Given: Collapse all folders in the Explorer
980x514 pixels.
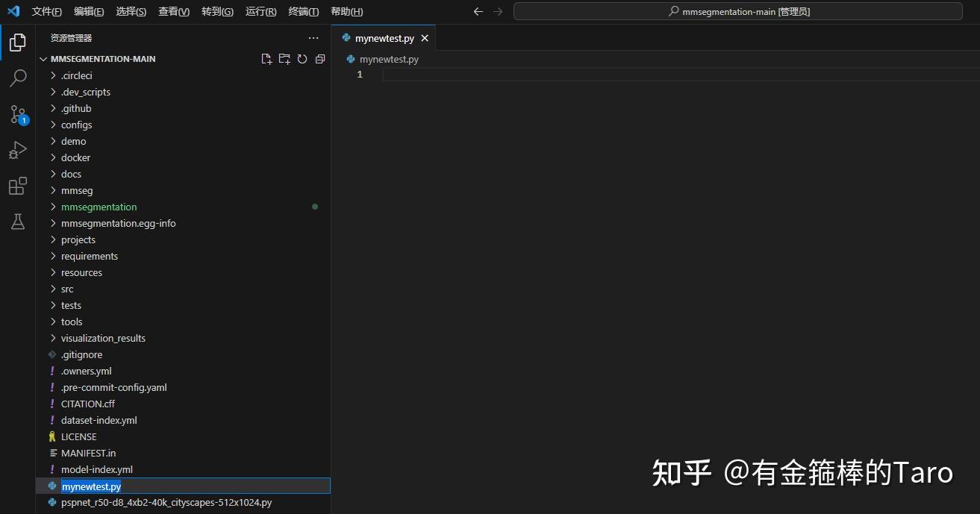Looking at the screenshot, I should [320, 58].
